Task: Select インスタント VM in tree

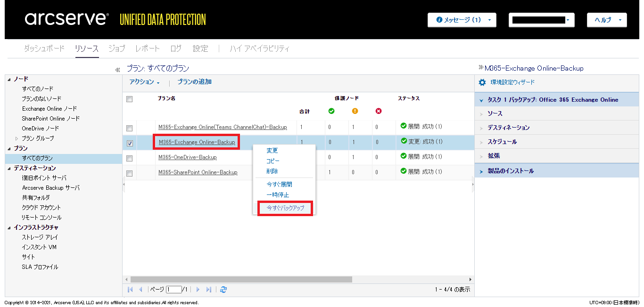Action: coord(39,247)
